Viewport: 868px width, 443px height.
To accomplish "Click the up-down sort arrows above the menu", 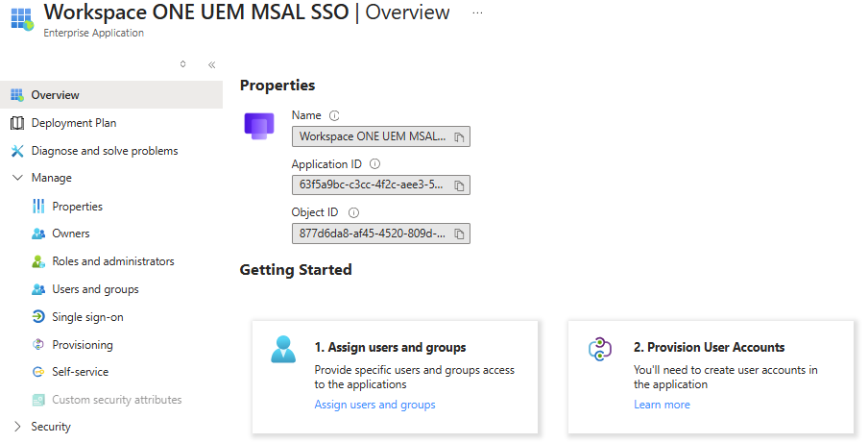I will coord(182,64).
